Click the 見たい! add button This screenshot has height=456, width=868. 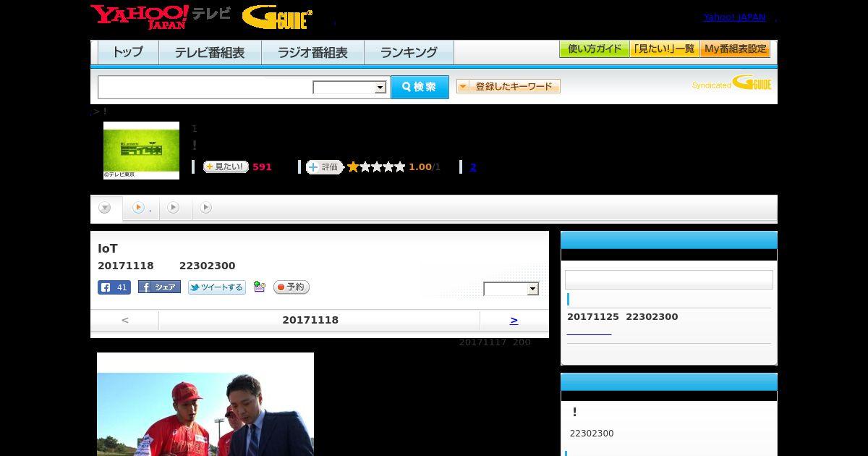pos(226,167)
